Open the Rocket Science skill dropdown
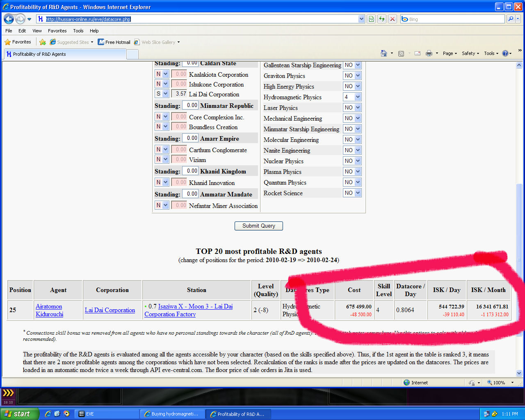This screenshot has width=525, height=420. 352,193
